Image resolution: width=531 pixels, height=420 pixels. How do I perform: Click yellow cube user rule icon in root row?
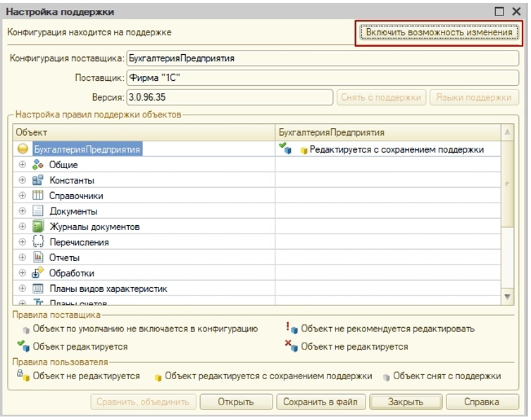click(x=304, y=151)
